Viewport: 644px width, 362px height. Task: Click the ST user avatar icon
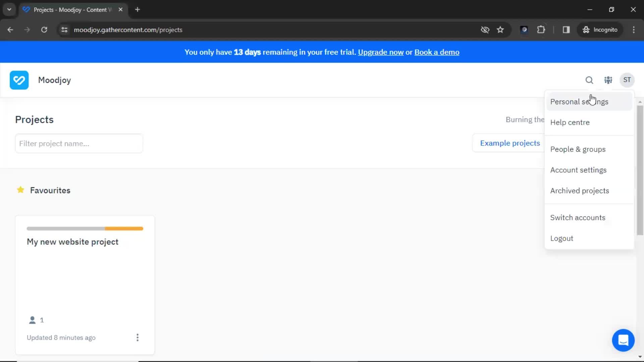click(627, 80)
